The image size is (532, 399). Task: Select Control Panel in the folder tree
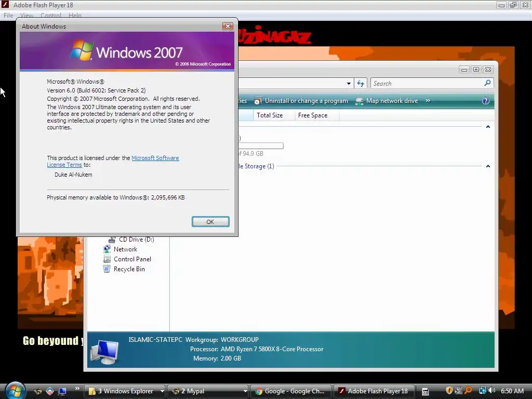coord(132,259)
